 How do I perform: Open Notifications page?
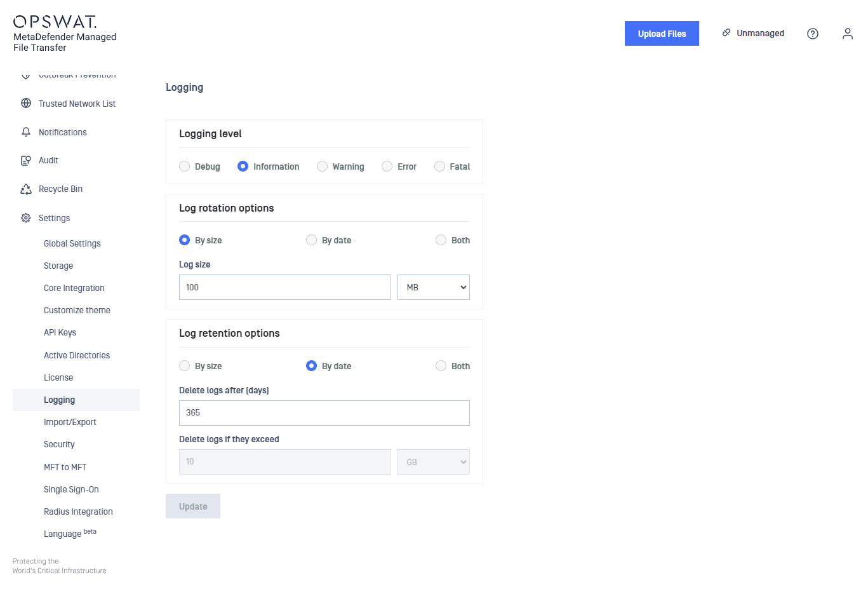(x=63, y=132)
